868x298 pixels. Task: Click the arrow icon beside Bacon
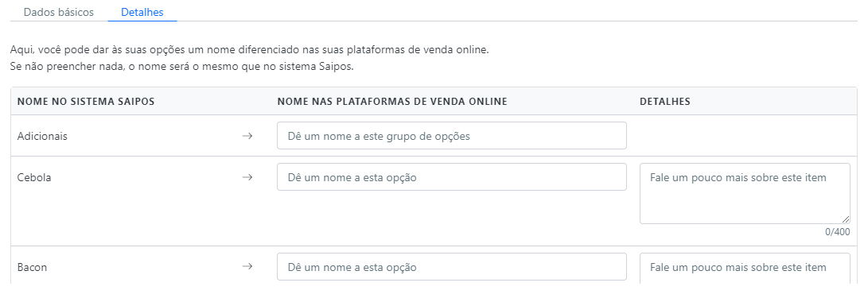[247, 266]
